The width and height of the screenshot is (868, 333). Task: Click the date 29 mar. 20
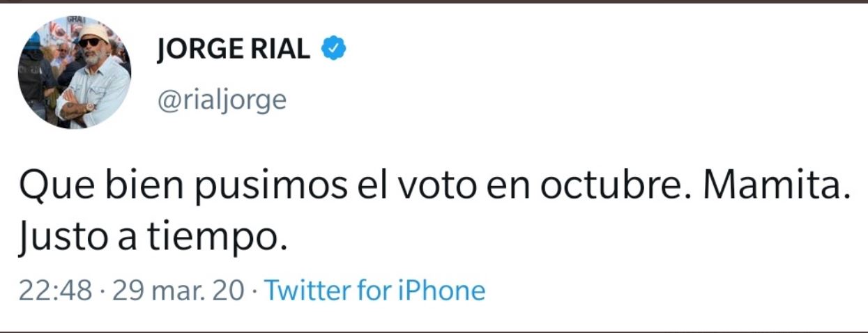[177, 290]
